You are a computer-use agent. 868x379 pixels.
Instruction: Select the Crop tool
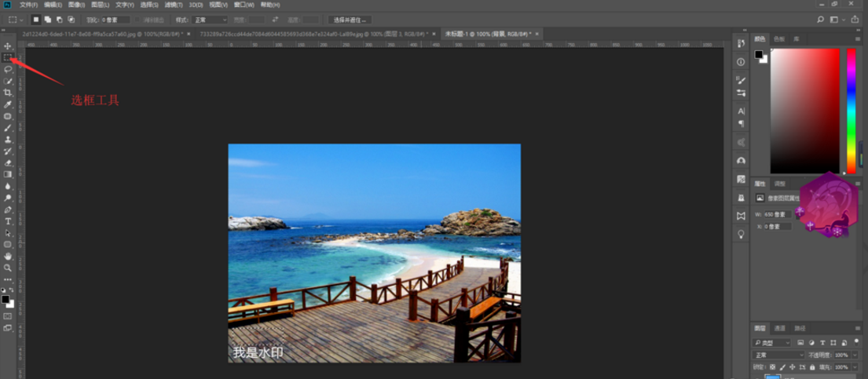[x=8, y=93]
